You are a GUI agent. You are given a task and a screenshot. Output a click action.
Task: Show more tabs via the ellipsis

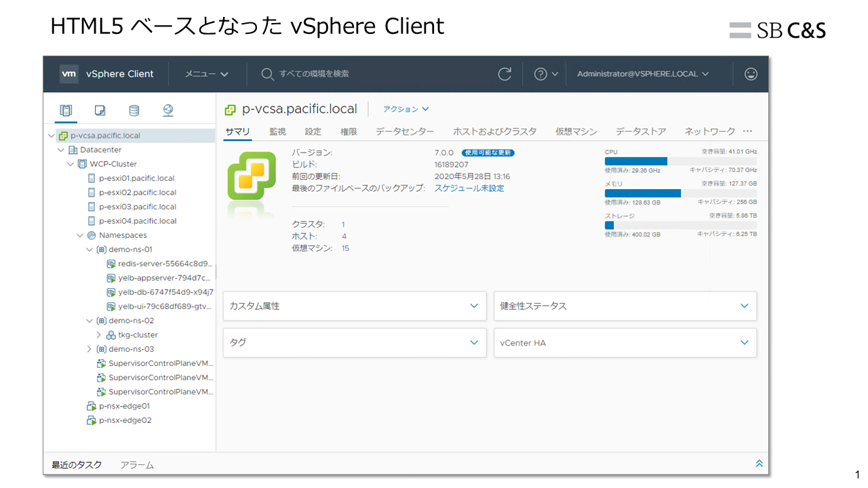click(747, 131)
